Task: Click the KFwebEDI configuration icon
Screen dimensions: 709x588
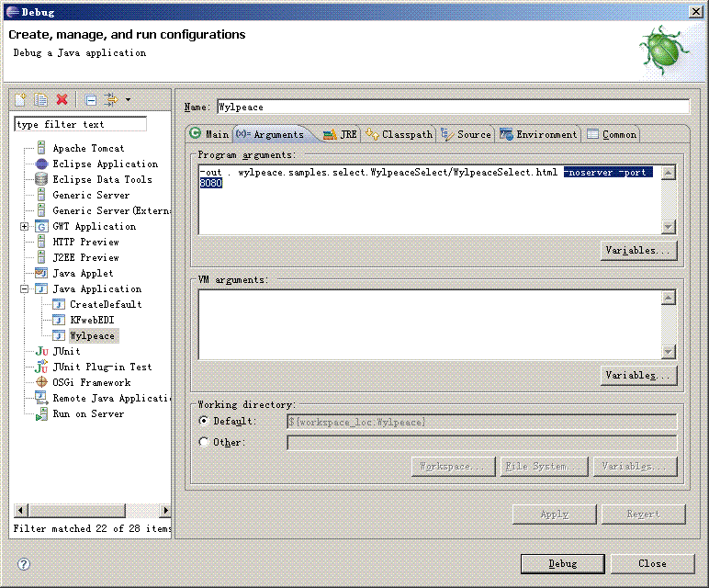Action: [x=59, y=320]
